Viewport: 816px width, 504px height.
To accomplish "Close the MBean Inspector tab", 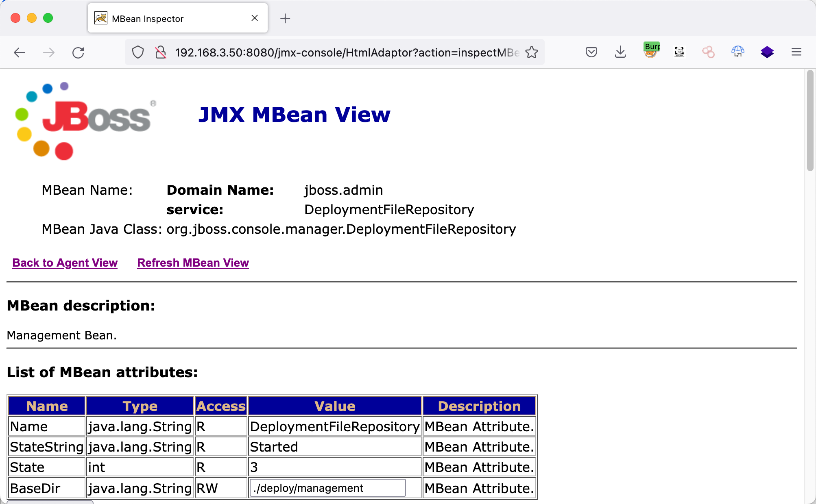I will click(x=255, y=18).
